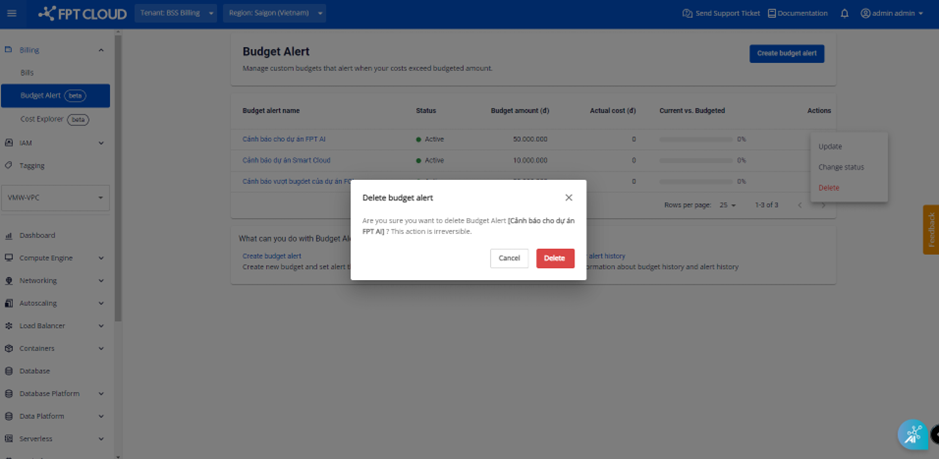The height and width of the screenshot is (459, 939).
Task: Select Bills in the Billing menu
Action: coord(27,73)
